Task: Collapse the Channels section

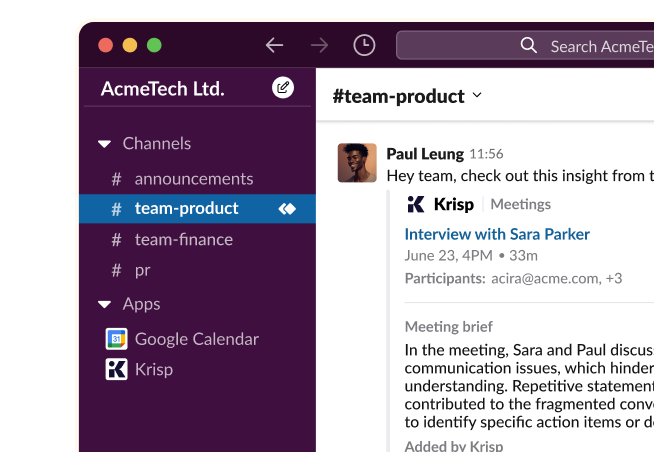Action: [104, 144]
